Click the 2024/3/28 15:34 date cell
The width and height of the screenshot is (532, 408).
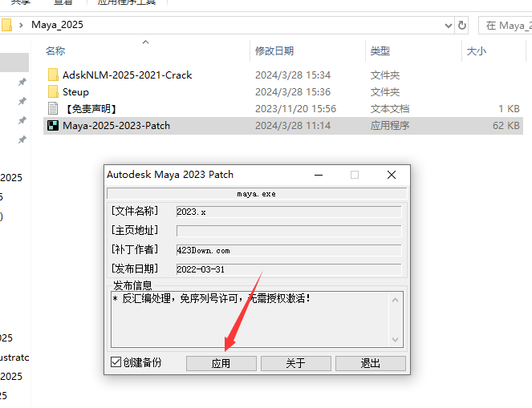(292, 75)
